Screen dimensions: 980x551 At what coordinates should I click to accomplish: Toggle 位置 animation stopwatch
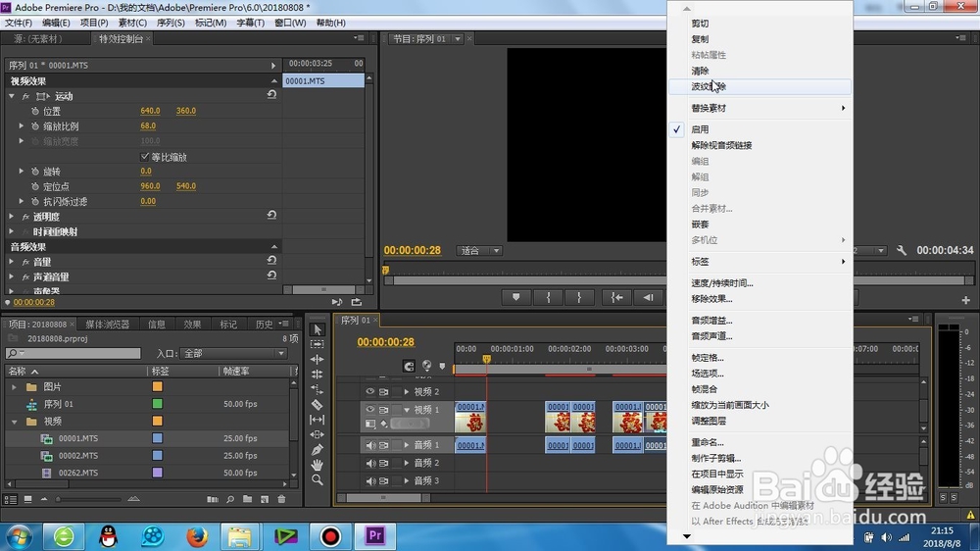point(35,111)
